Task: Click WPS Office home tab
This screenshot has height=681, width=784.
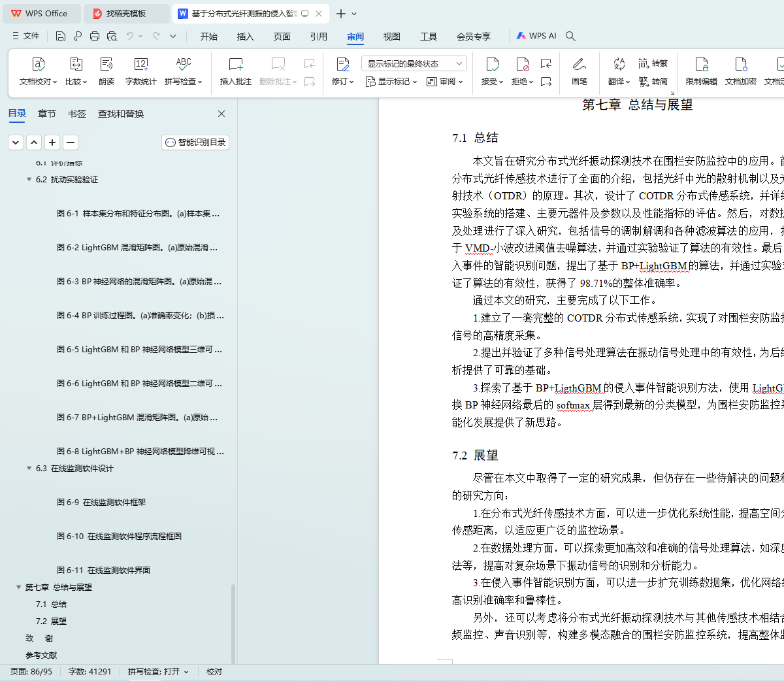Action: [x=41, y=14]
